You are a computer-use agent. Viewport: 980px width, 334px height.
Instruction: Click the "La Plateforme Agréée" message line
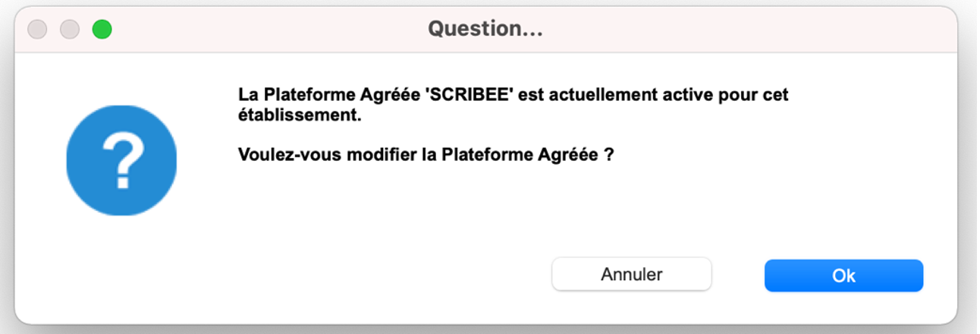tap(514, 96)
